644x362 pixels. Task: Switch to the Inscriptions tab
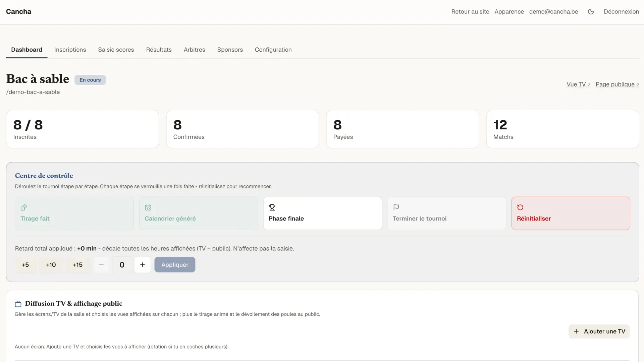click(70, 50)
